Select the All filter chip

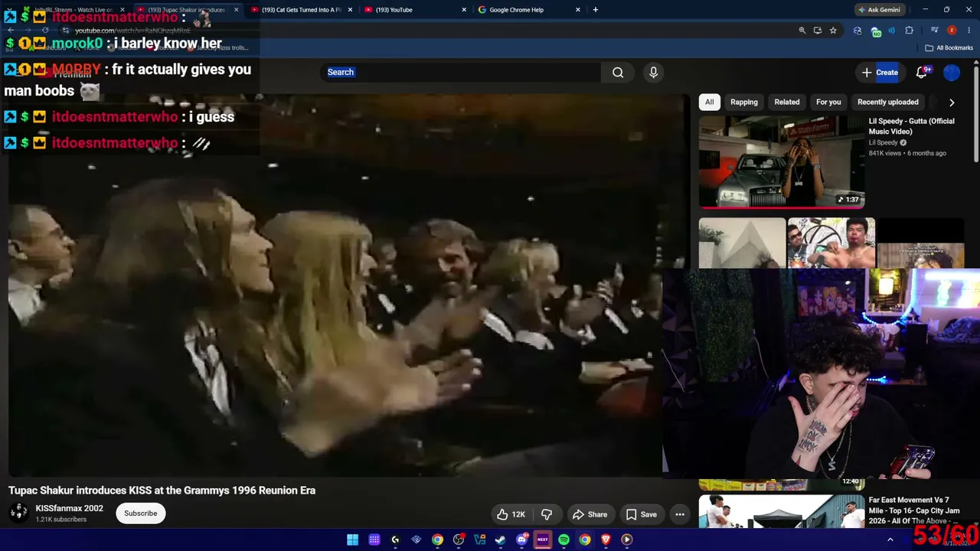(x=710, y=102)
